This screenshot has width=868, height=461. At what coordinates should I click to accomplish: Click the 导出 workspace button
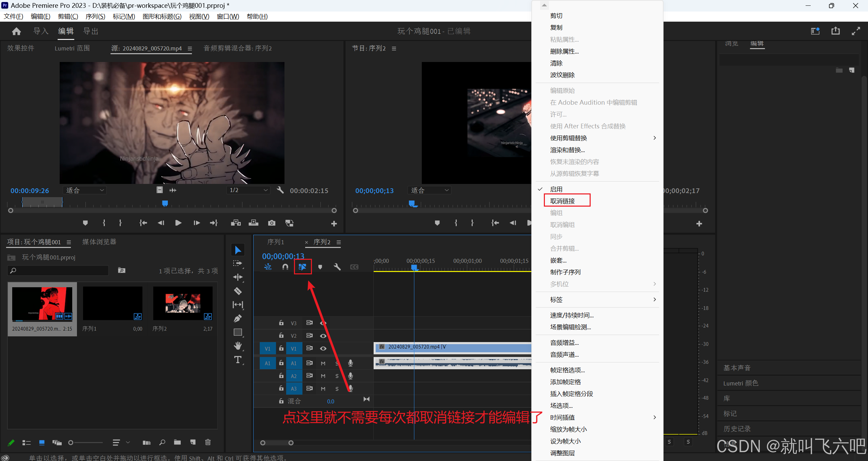click(91, 32)
